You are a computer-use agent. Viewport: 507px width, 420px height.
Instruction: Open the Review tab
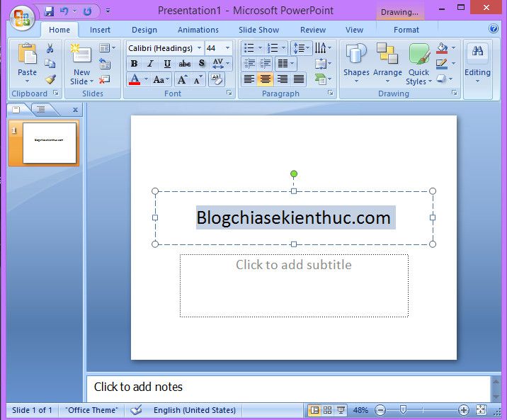coord(313,30)
